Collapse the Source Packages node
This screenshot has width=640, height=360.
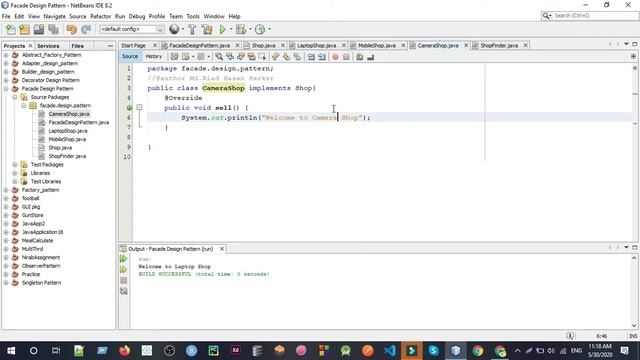(15, 97)
